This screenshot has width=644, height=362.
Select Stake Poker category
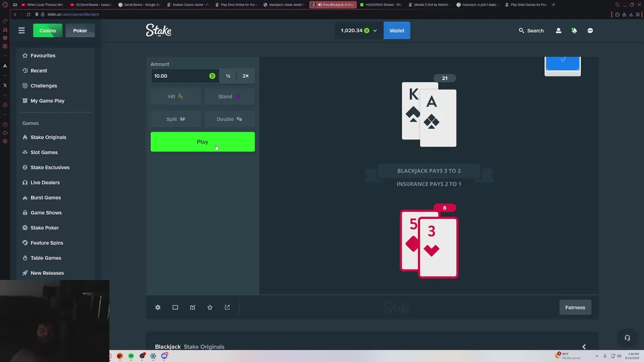tap(55, 228)
